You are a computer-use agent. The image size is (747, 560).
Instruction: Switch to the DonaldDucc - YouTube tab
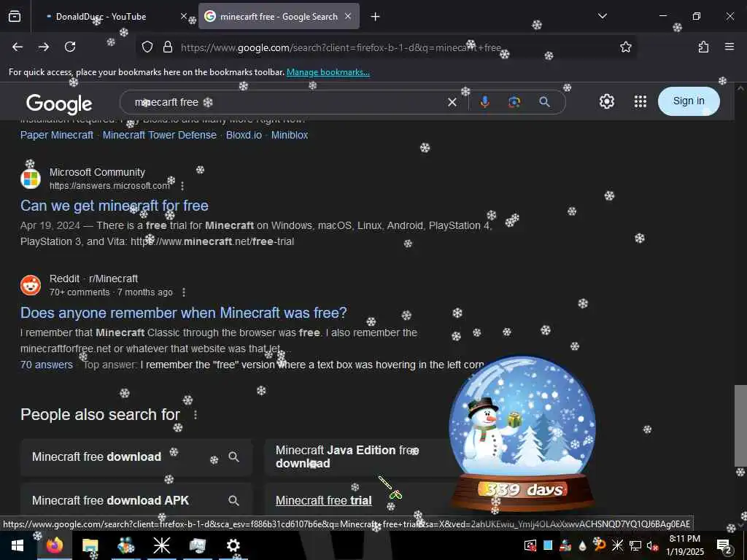(101, 17)
